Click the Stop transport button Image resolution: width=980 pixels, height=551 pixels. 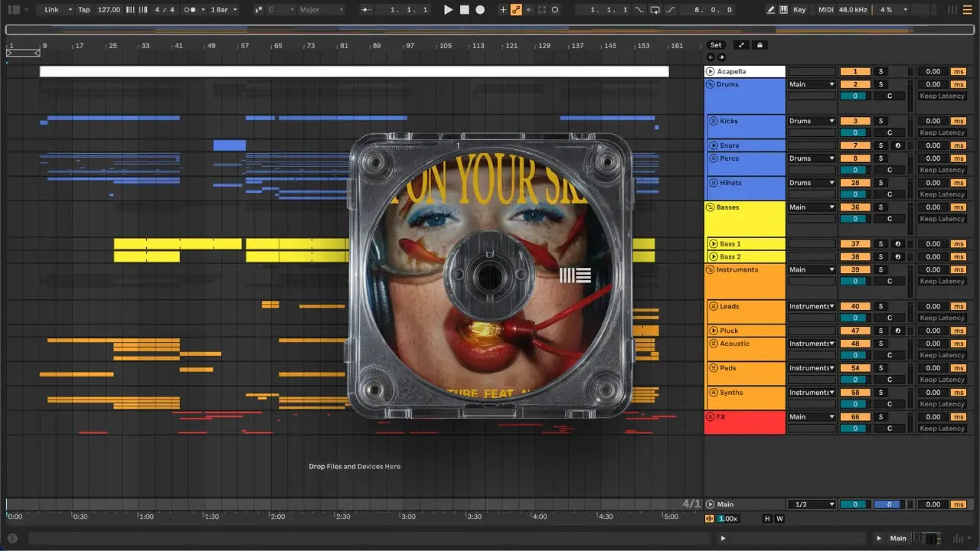[x=465, y=10]
